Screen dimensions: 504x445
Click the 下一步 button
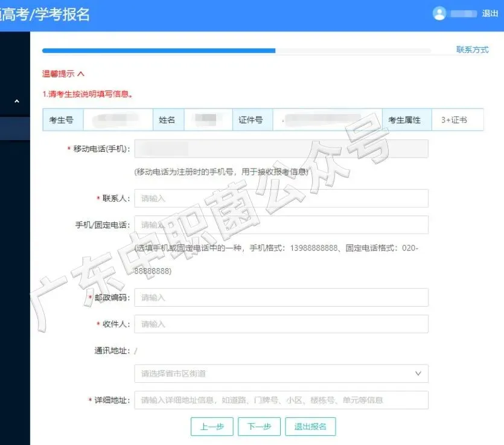click(259, 427)
